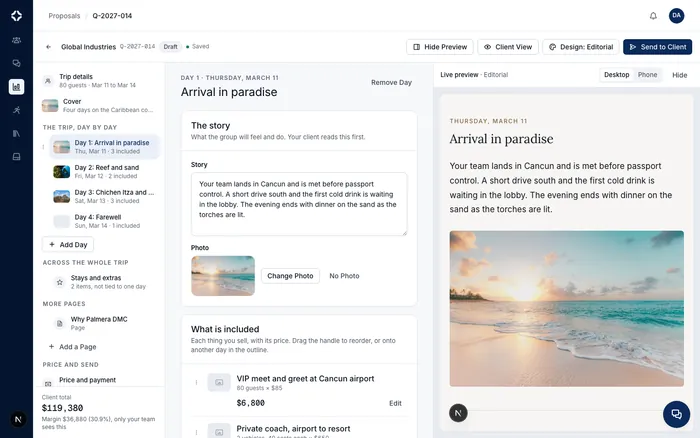Click the story photo thumbnail

223,276
